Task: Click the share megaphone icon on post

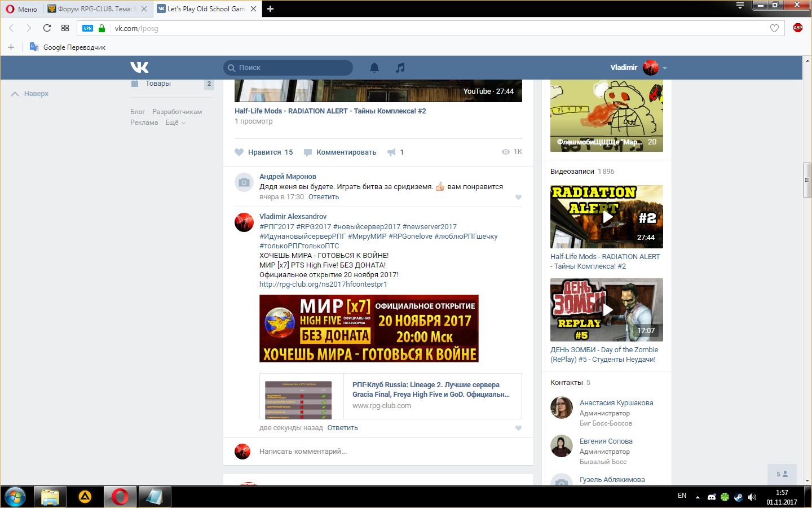Action: (391, 152)
